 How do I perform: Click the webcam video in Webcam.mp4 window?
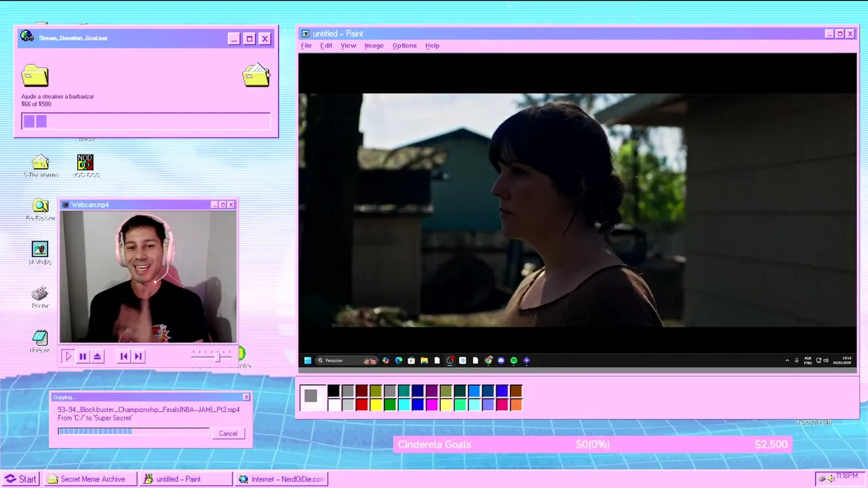tap(149, 277)
